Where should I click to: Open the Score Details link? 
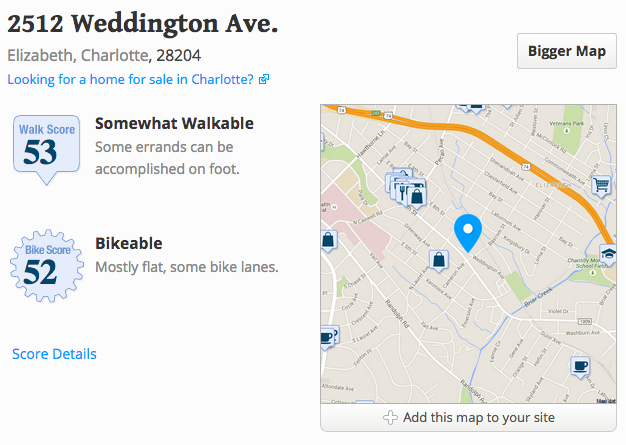54,354
